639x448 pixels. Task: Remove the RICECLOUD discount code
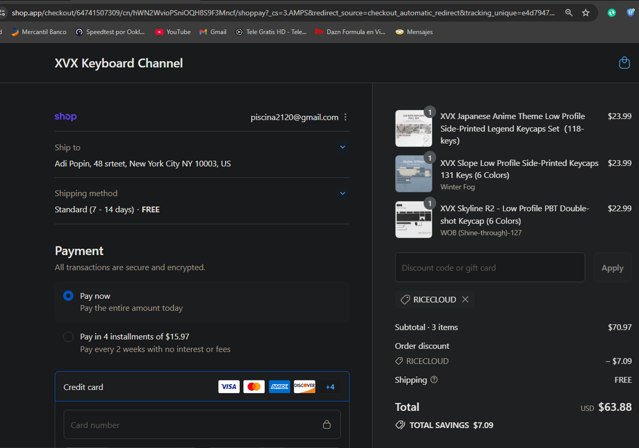(465, 299)
